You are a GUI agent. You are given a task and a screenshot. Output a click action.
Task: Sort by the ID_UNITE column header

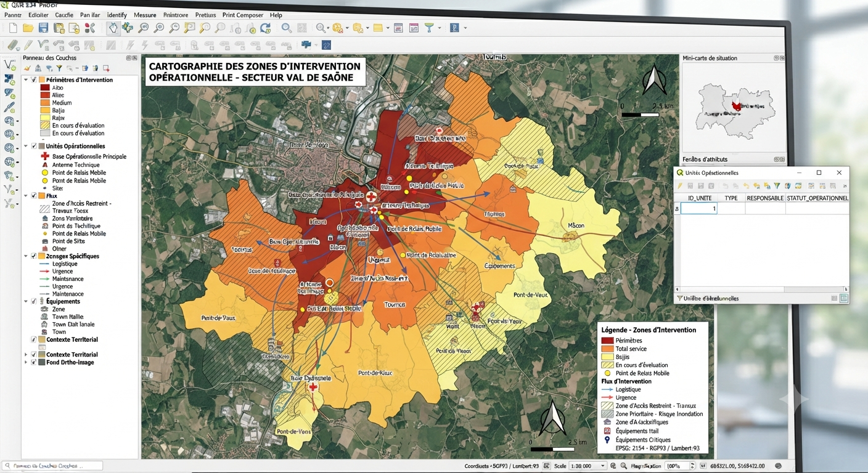700,198
